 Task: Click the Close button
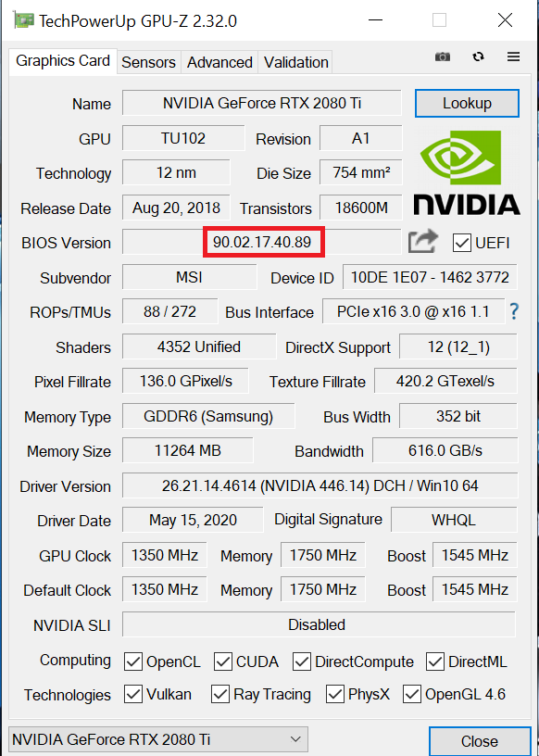(479, 741)
